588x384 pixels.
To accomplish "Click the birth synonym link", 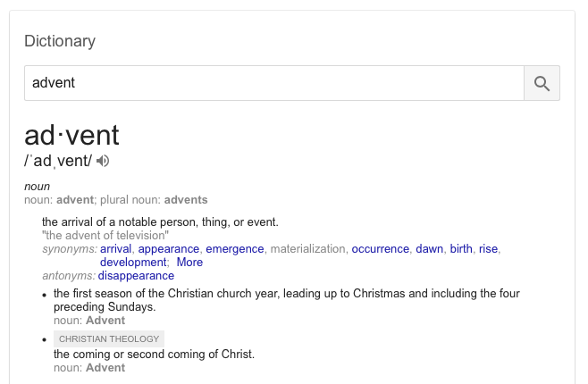I will 461,249.
